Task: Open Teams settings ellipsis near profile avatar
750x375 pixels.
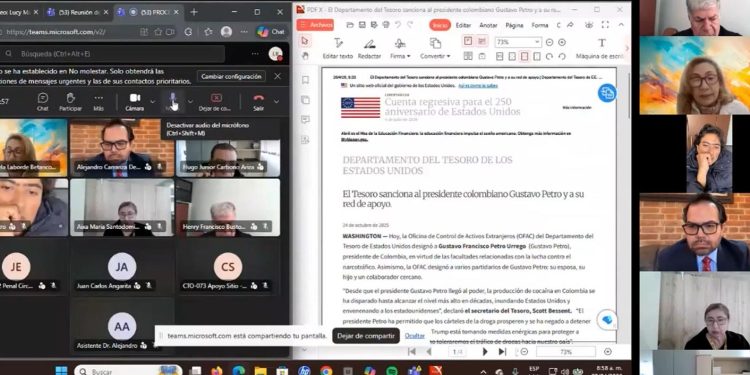Action: pyautogui.click(x=255, y=54)
